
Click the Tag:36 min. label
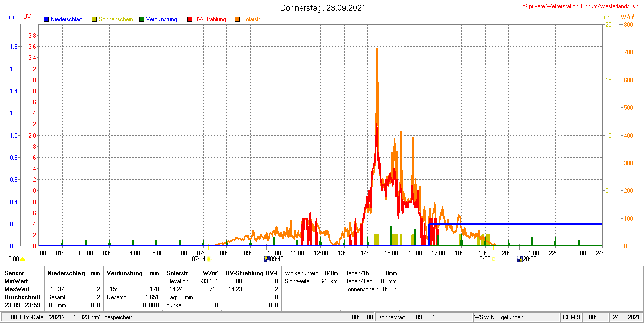180,297
